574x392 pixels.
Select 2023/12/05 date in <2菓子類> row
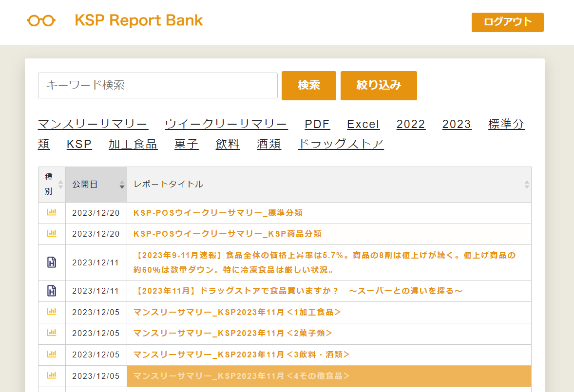pos(96,333)
